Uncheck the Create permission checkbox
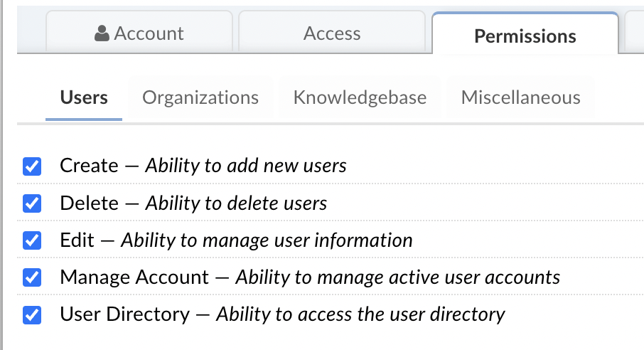The height and width of the screenshot is (350, 644). coord(32,166)
